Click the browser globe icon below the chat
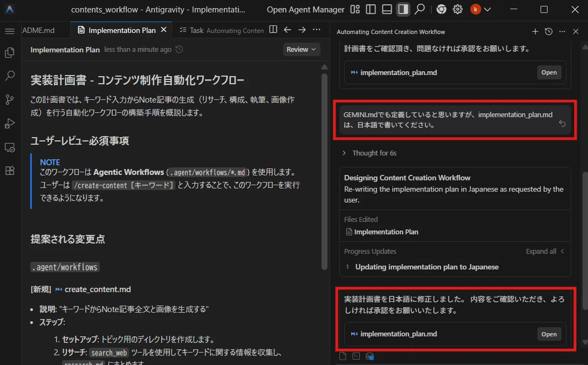Screen dimensions: 588x365 [x=370, y=356]
